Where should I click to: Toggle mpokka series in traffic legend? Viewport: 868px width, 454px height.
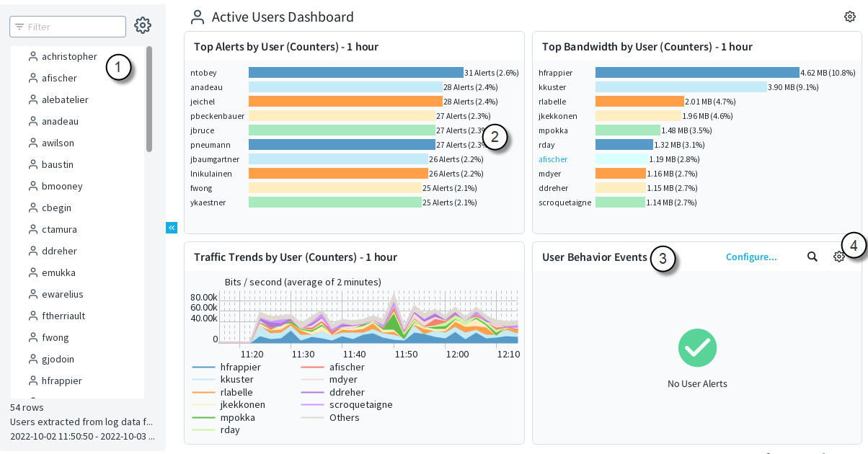223,417
